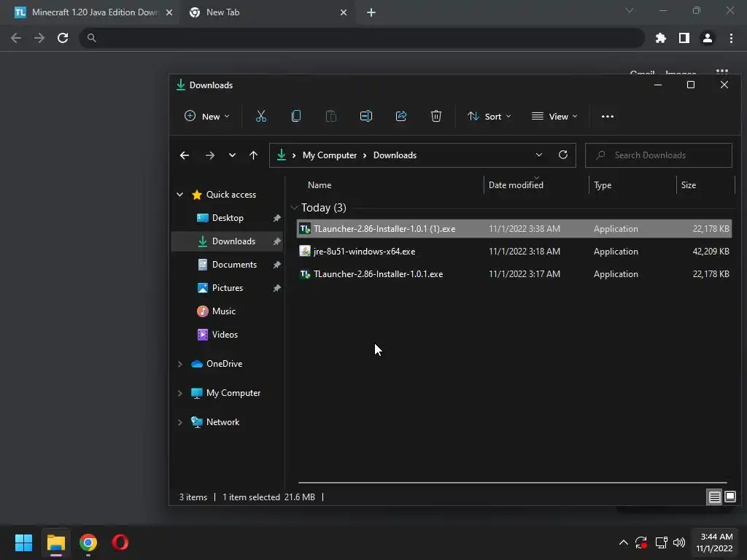Screen dimensions: 747x560
Task: Click the Copy icon in Explorer toolbar
Action: 296,116
